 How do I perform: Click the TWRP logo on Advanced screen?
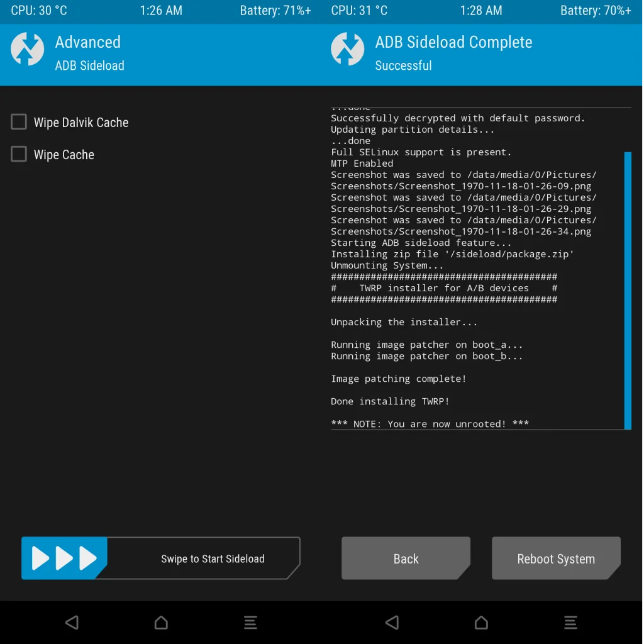28,48
